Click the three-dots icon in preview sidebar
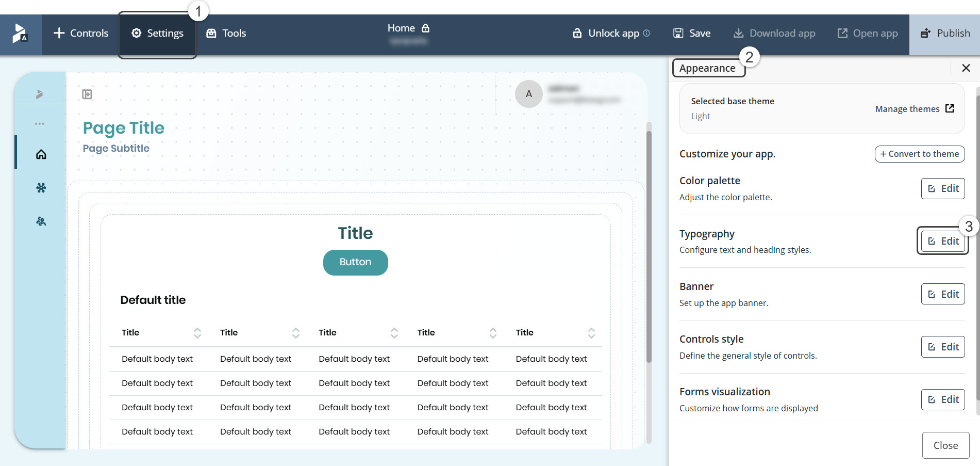980x466 pixels. (40, 124)
